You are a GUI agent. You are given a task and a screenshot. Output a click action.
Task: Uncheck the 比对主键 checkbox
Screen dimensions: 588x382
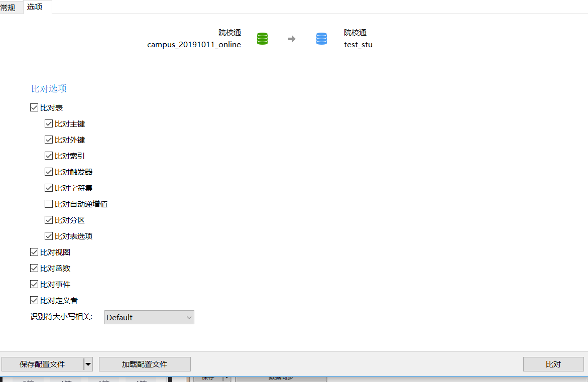coord(49,123)
